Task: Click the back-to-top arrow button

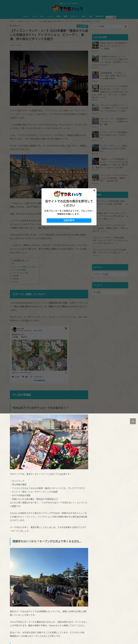Action: click(133, 421)
